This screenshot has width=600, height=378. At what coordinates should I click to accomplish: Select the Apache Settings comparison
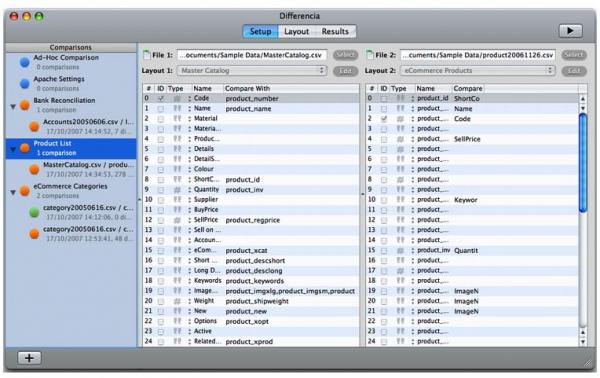click(71, 83)
